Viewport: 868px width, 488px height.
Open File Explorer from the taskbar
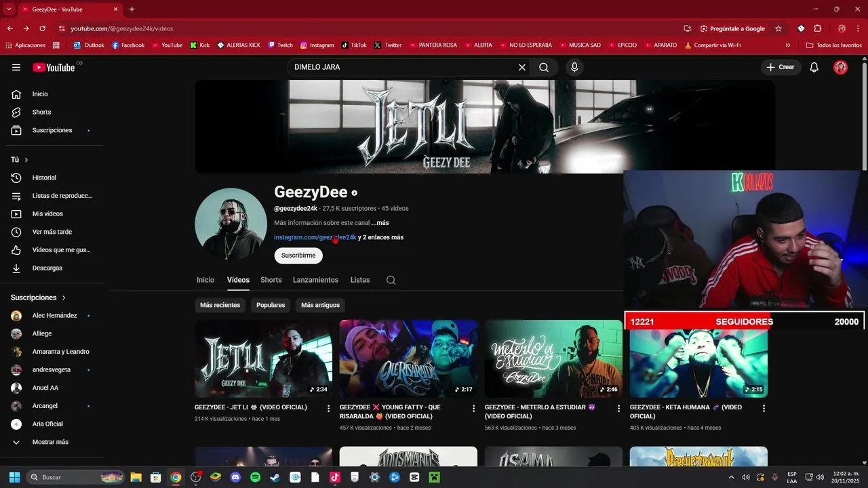[136, 477]
